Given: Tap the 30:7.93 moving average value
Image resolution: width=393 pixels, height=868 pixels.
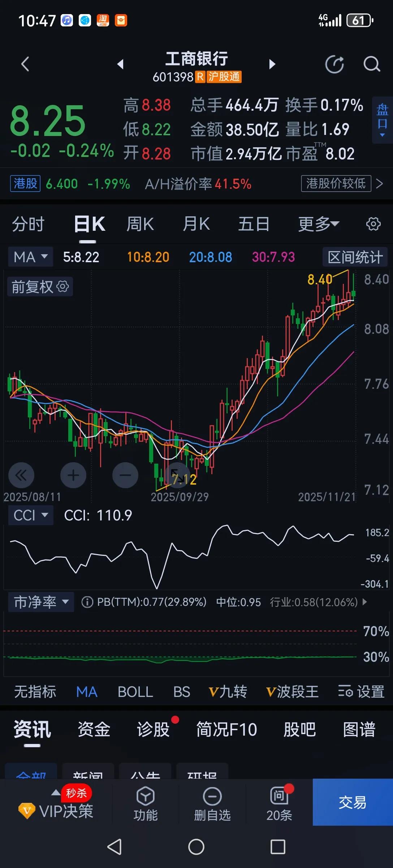Looking at the screenshot, I should click(x=273, y=257).
